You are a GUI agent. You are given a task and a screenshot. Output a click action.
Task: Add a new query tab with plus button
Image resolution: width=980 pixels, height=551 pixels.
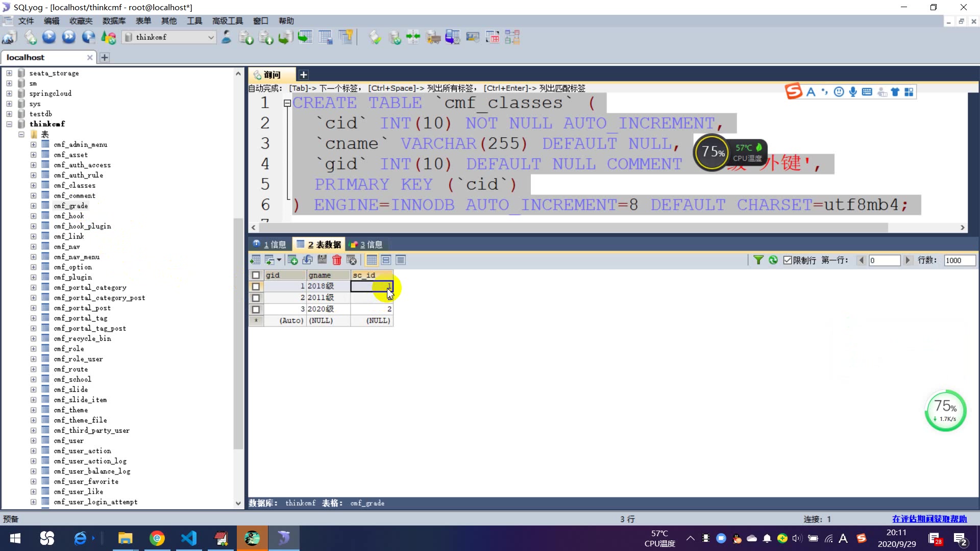[303, 75]
